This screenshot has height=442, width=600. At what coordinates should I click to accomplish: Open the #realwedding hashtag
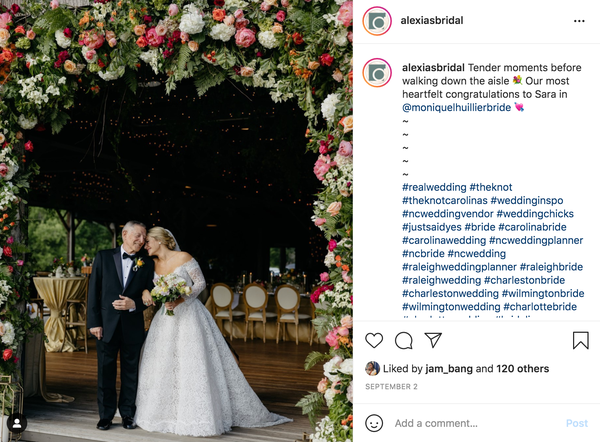434,188
